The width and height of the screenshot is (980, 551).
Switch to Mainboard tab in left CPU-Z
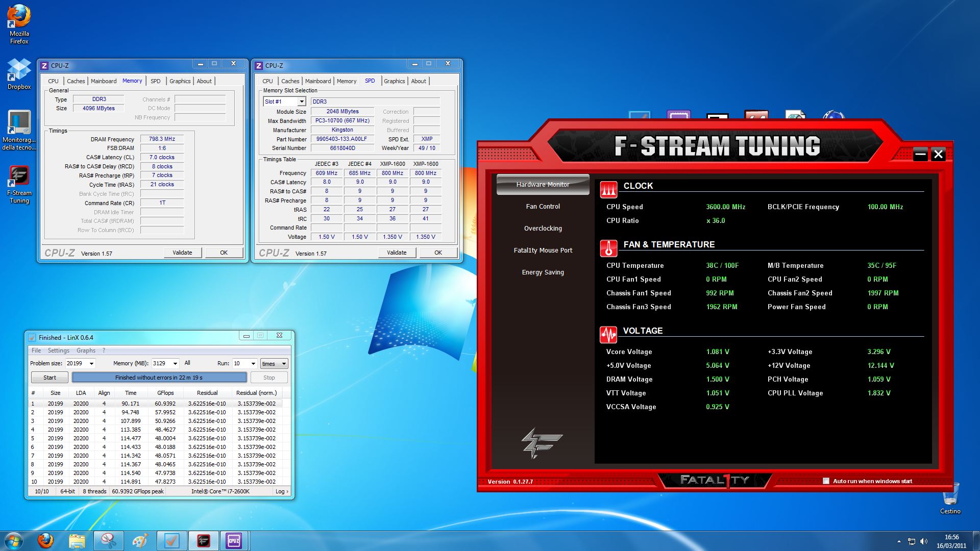click(104, 81)
